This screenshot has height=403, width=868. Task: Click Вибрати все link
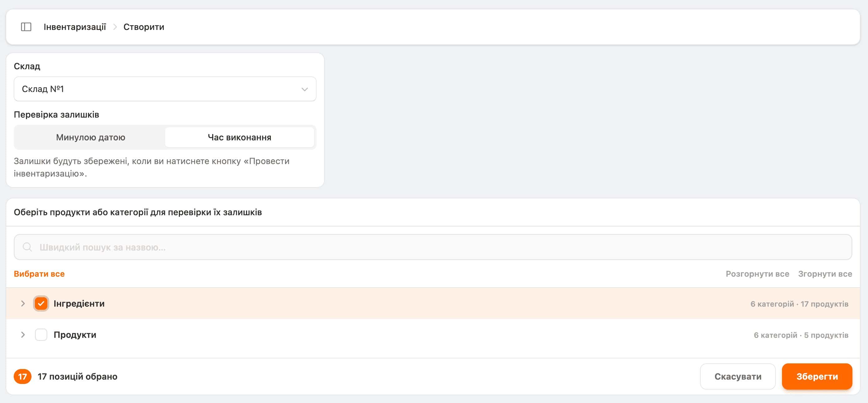pos(39,274)
